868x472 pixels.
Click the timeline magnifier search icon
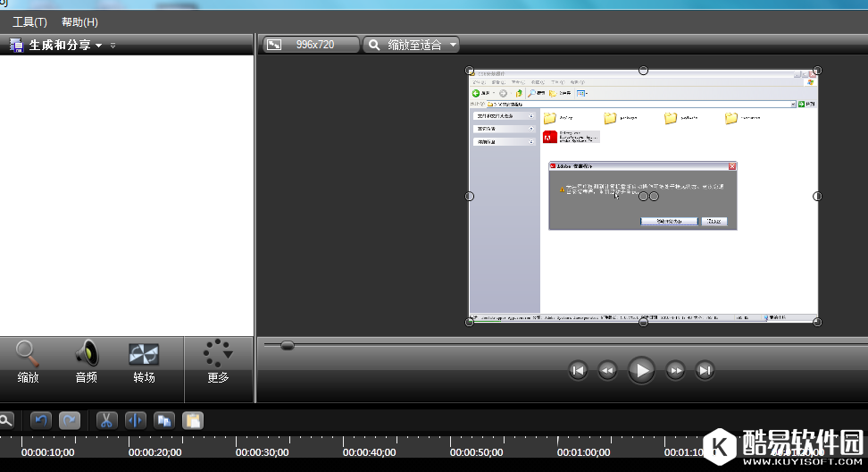click(5, 420)
